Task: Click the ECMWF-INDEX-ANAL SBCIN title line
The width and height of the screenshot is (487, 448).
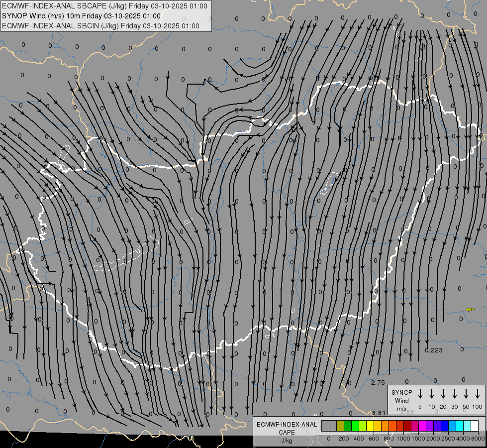Action: tap(100, 26)
